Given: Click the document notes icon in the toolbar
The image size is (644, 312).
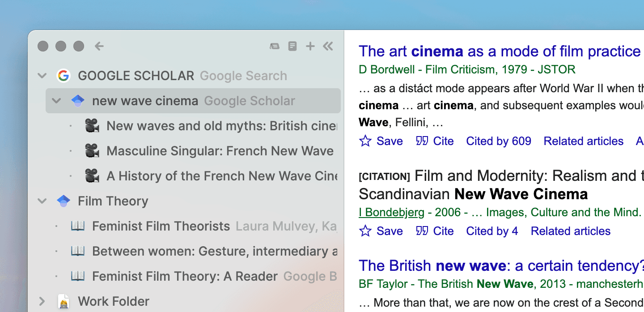Looking at the screenshot, I should point(292,46).
